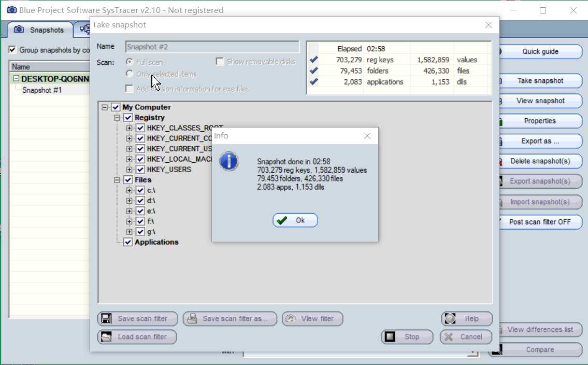Expand the d:\ drive node
Viewport: 588px width, 365px height.
click(x=130, y=201)
